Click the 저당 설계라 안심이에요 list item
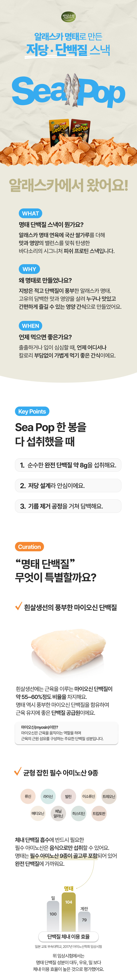Image resolution: width=137 pixels, height=980 pixels. (68, 485)
